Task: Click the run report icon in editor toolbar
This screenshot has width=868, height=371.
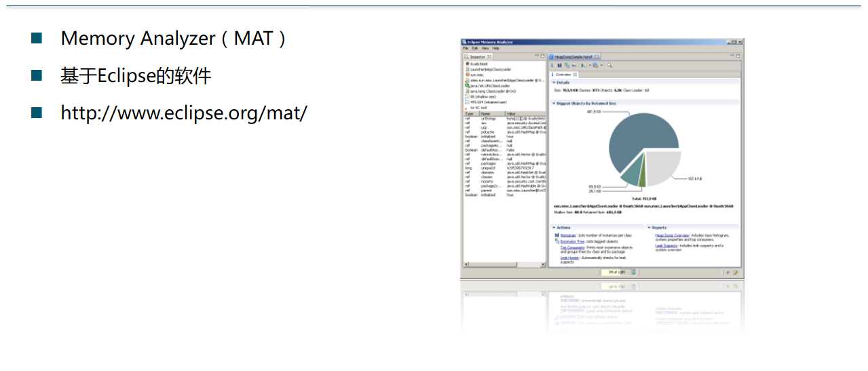Action: [582, 65]
